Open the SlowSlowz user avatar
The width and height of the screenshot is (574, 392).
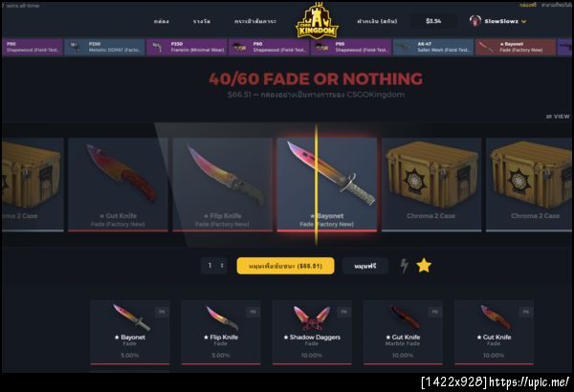pyautogui.click(x=475, y=21)
